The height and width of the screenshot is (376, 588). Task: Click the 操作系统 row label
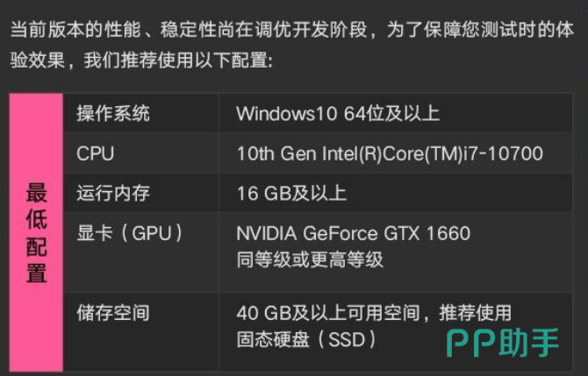pos(113,113)
